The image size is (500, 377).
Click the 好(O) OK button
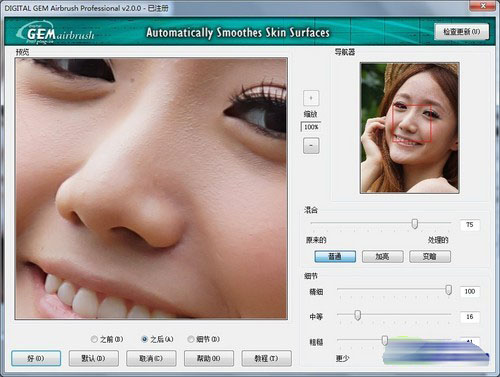point(36,358)
